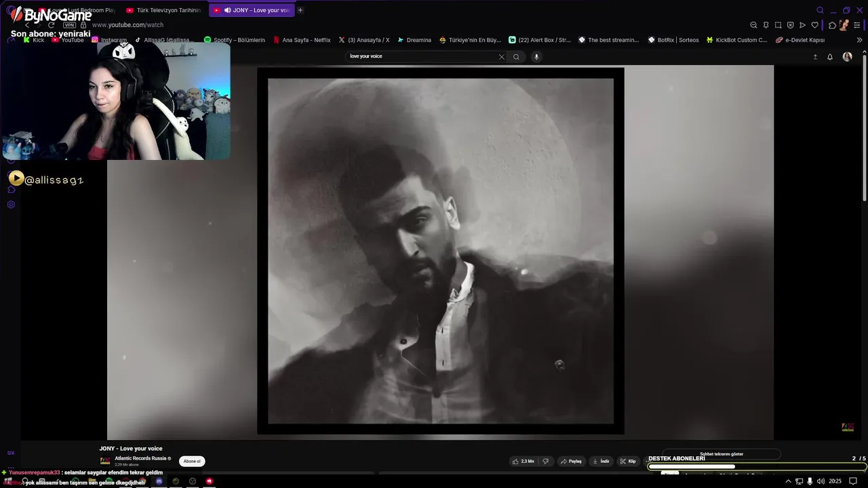
Task: Click the browser sidebar GX icon
Action: pos(11,453)
